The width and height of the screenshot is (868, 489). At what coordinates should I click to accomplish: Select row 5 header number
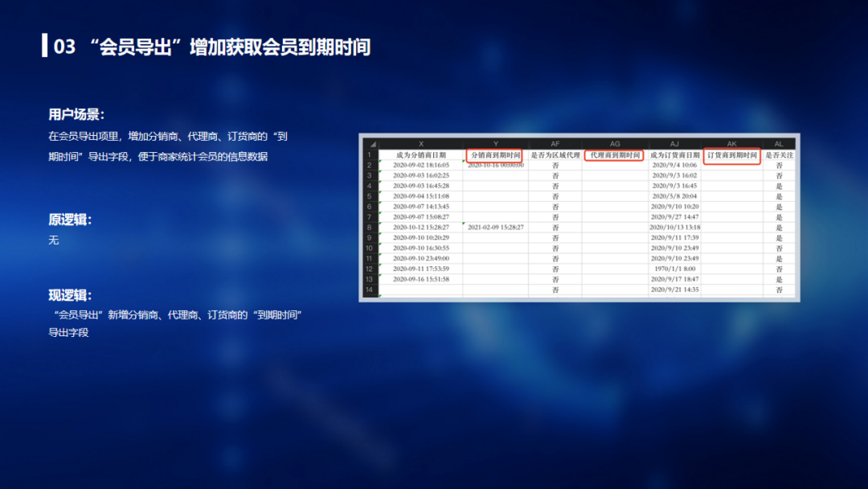tap(369, 196)
